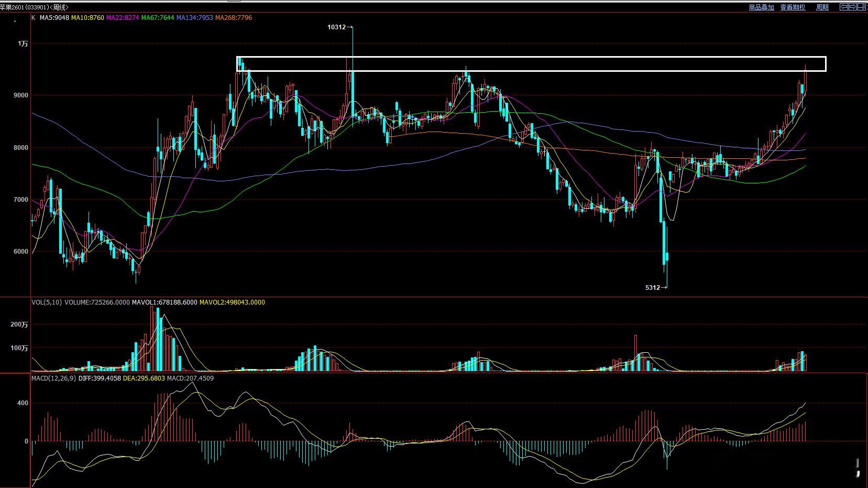Click the 0 MACD axis label
This screenshot has height=488, width=868.
click(26, 441)
